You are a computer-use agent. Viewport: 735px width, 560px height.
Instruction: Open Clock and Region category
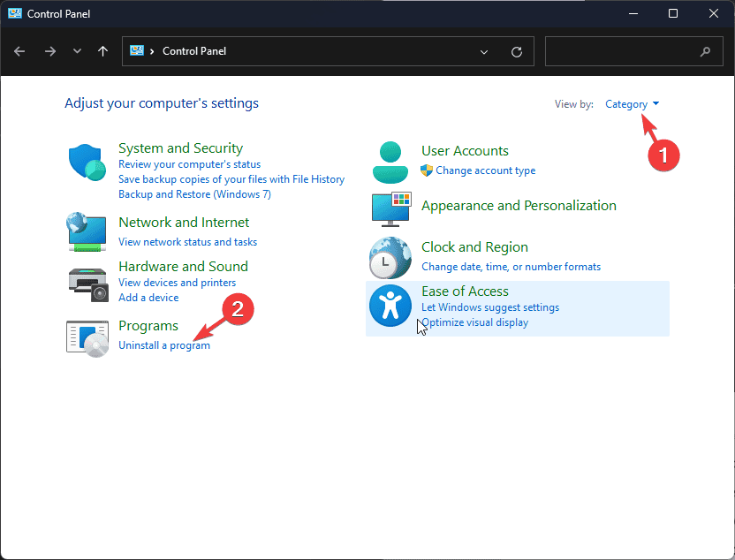click(x=474, y=247)
